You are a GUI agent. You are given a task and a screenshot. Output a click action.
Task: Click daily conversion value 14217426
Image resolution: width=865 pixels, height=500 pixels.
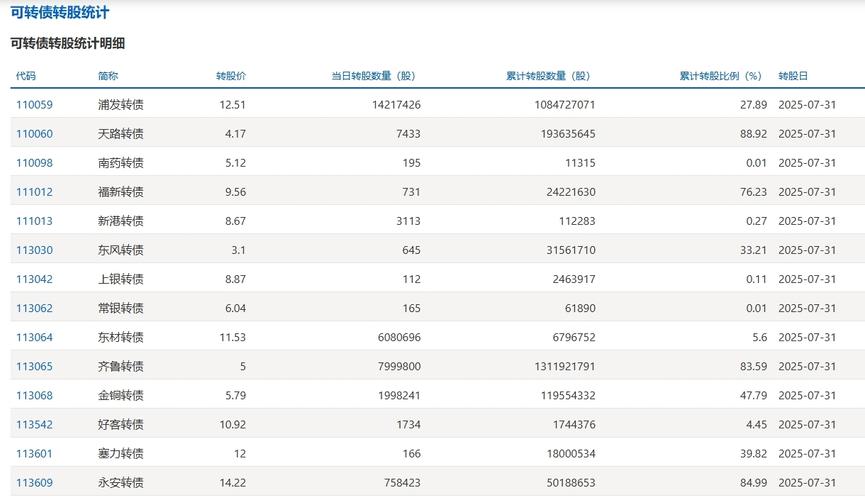396,105
